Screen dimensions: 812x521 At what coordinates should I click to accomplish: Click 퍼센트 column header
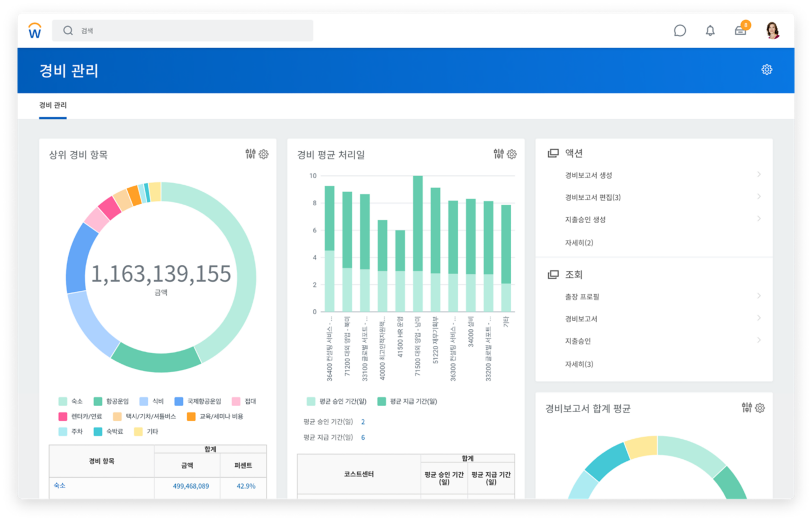243,465
